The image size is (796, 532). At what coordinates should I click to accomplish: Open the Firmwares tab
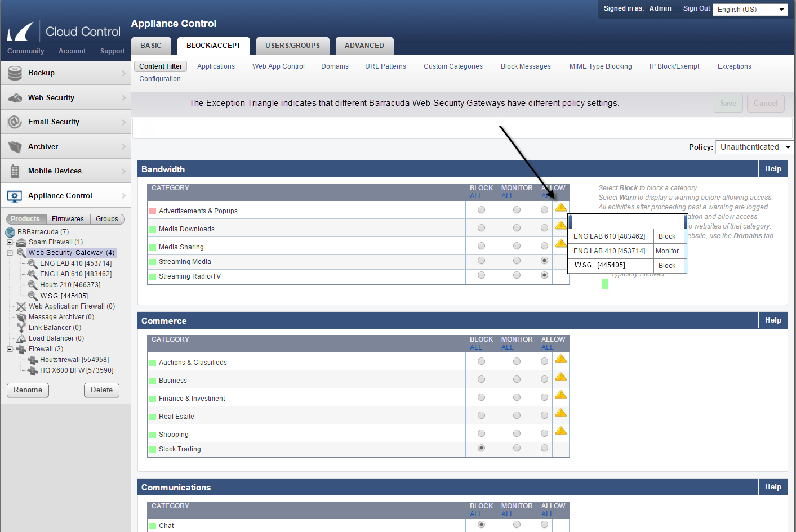(x=68, y=219)
